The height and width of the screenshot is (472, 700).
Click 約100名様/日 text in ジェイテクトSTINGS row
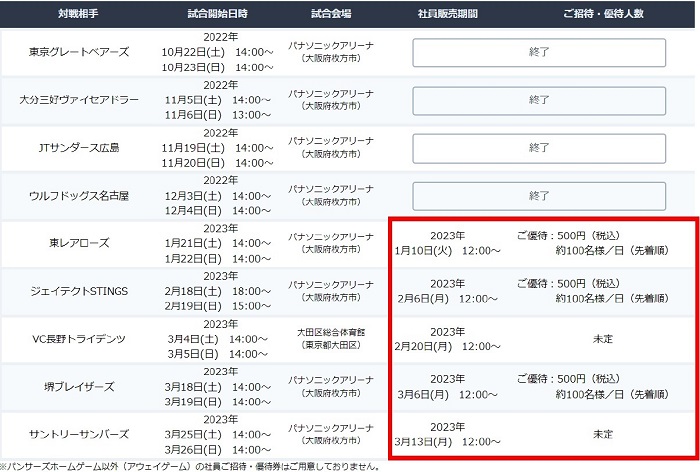589,298
